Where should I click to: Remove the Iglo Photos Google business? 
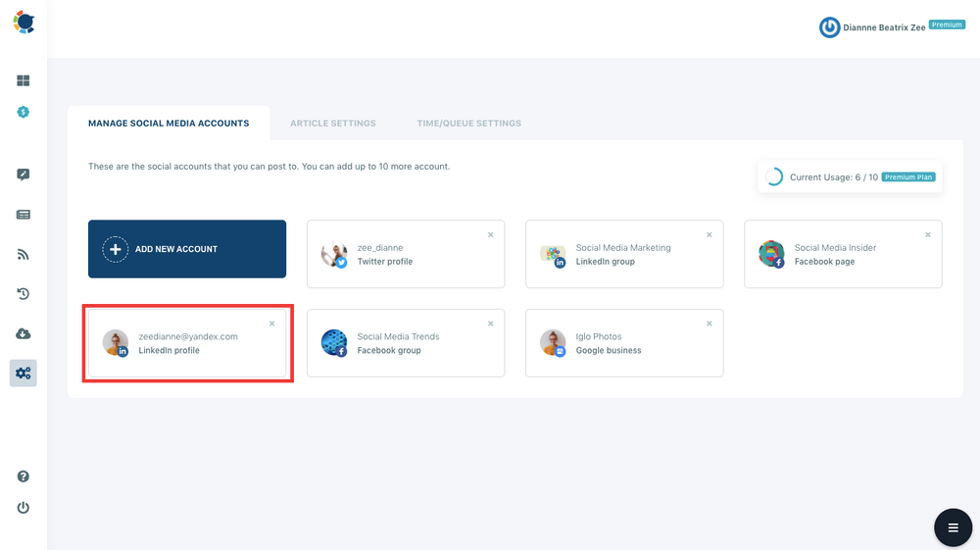(x=710, y=324)
